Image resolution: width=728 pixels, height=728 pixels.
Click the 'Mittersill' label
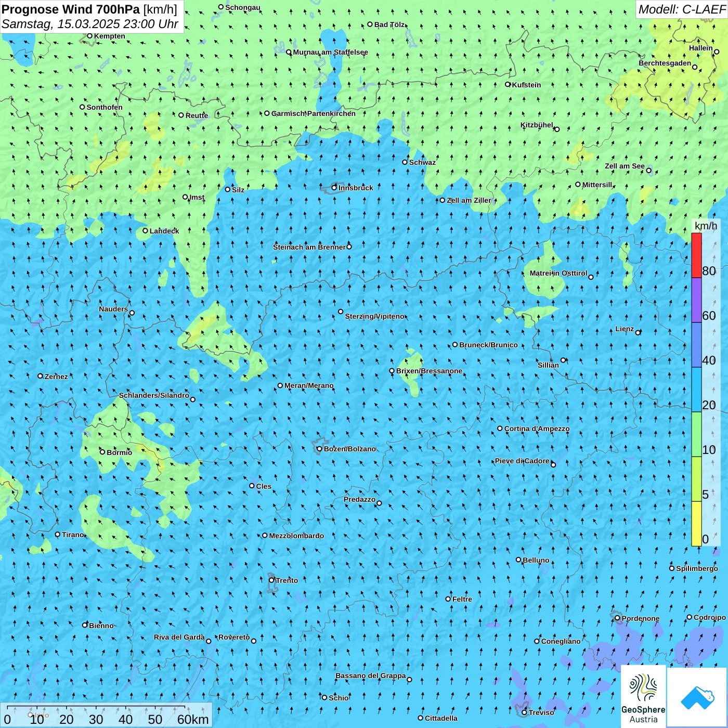click(597, 185)
